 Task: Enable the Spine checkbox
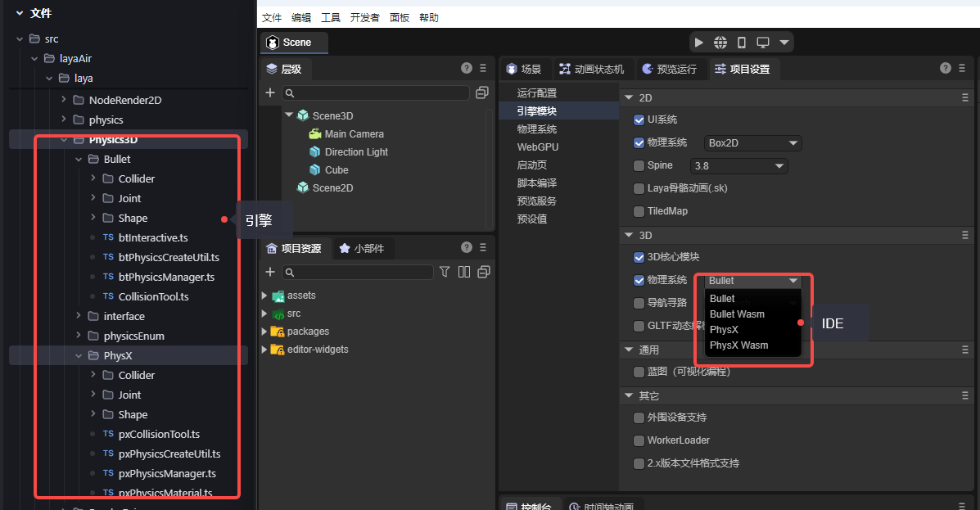pos(639,165)
